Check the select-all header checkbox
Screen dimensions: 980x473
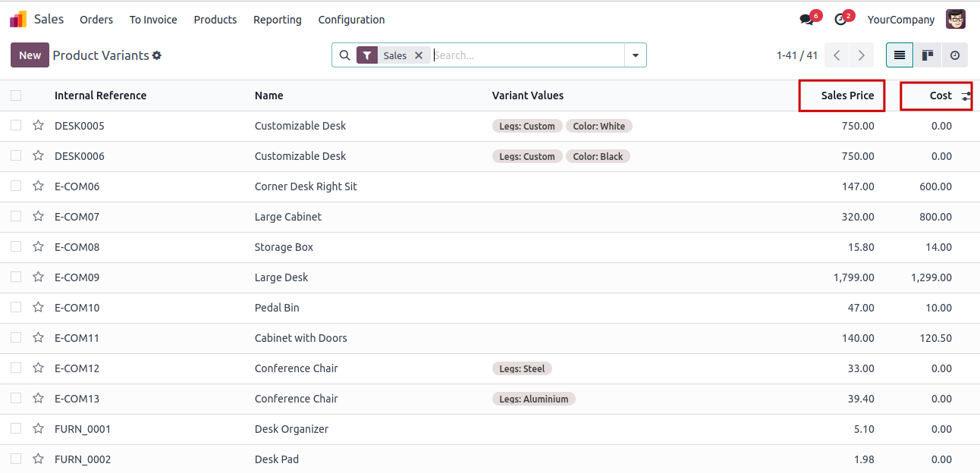coord(16,96)
